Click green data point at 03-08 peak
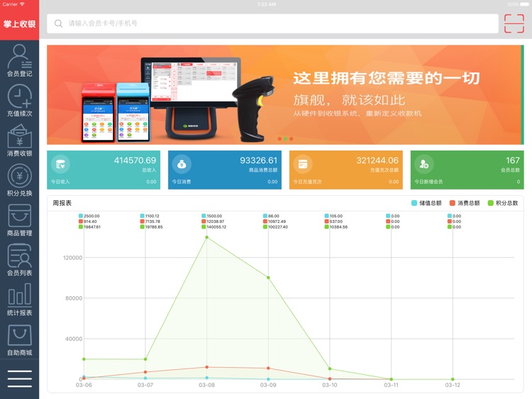The height and width of the screenshot is (399, 532). (206, 237)
